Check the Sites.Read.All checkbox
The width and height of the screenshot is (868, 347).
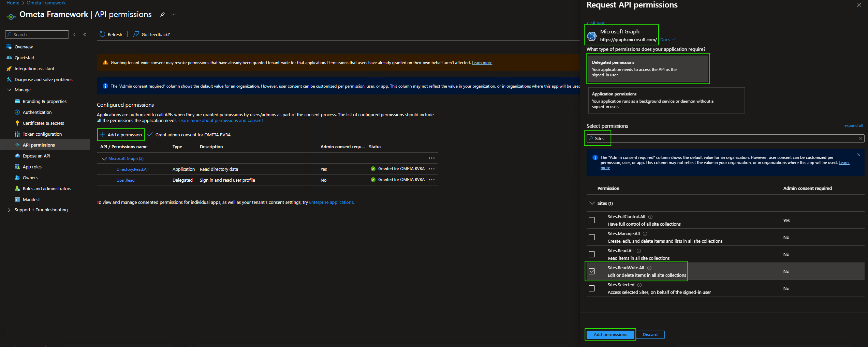click(592, 254)
